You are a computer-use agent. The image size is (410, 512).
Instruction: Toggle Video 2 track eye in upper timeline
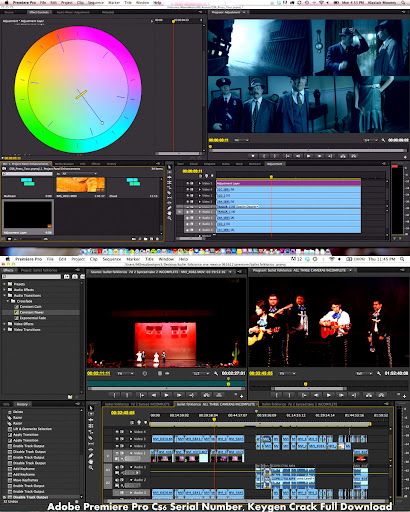pos(188,201)
